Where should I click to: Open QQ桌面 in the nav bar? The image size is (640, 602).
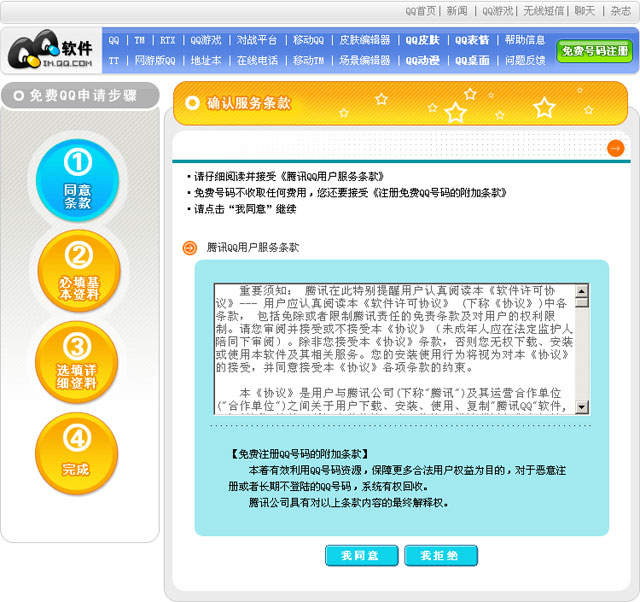click(472, 60)
